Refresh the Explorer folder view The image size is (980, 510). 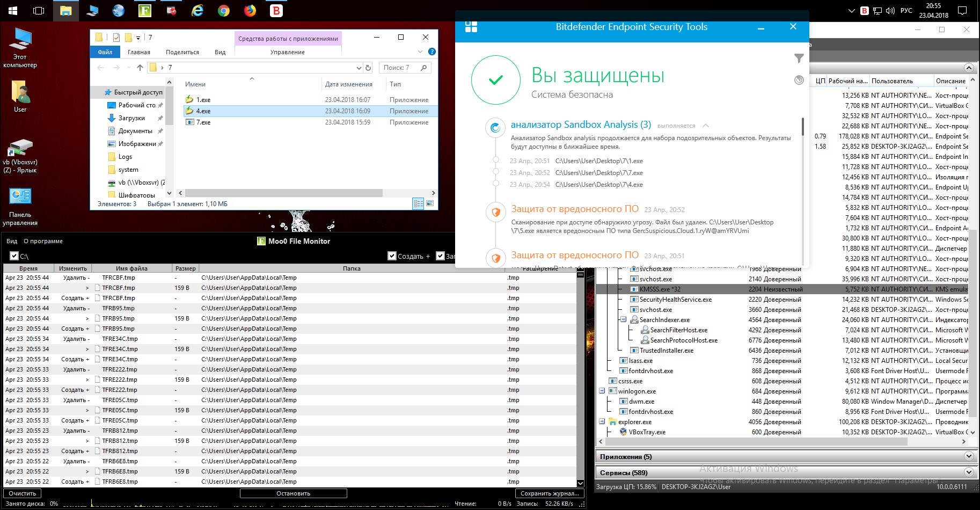pos(368,68)
